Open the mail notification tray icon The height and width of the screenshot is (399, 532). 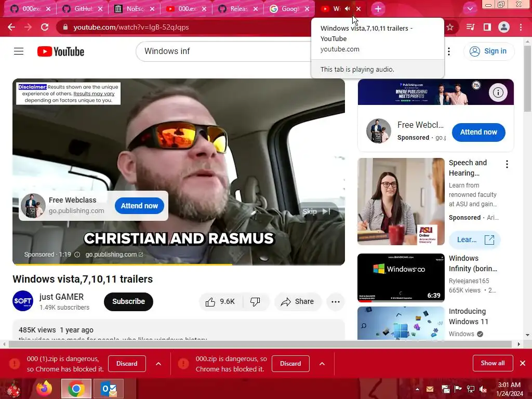point(430,389)
